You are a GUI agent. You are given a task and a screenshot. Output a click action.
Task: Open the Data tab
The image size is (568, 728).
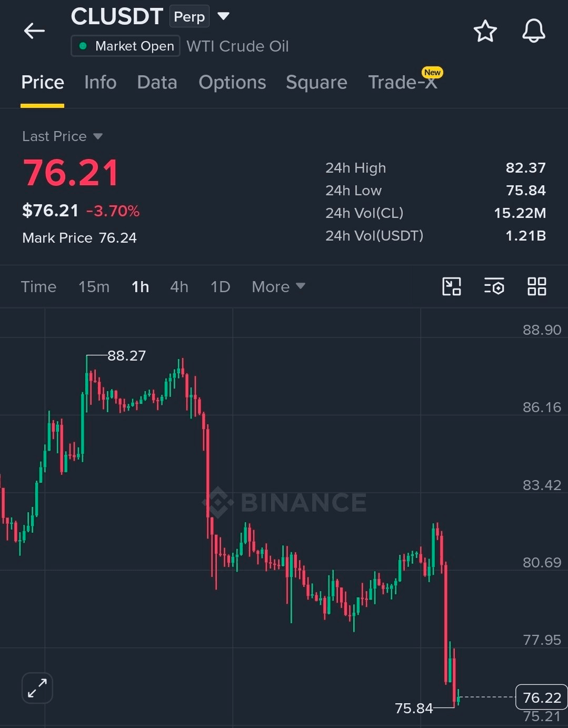157,82
